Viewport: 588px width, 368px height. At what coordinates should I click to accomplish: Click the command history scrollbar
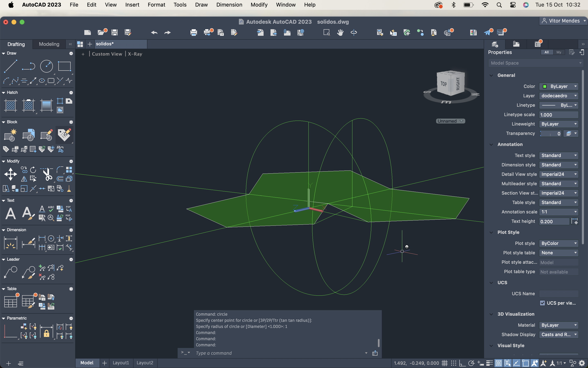tap(378, 343)
